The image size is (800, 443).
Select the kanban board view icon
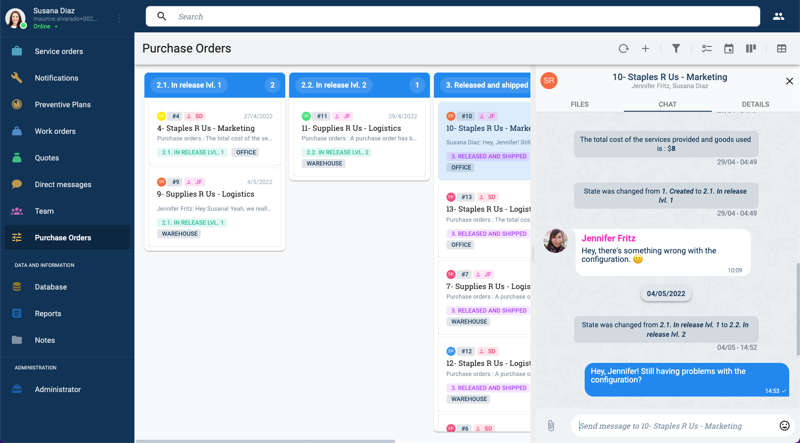click(x=751, y=48)
